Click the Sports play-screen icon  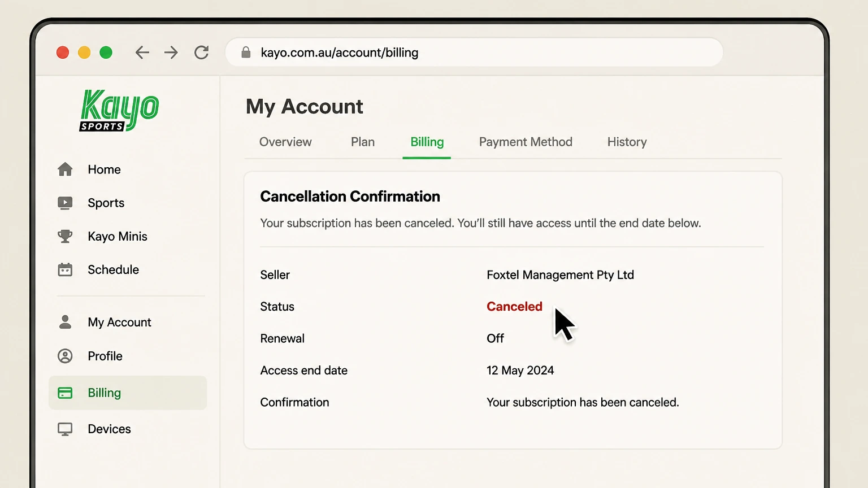click(65, 203)
